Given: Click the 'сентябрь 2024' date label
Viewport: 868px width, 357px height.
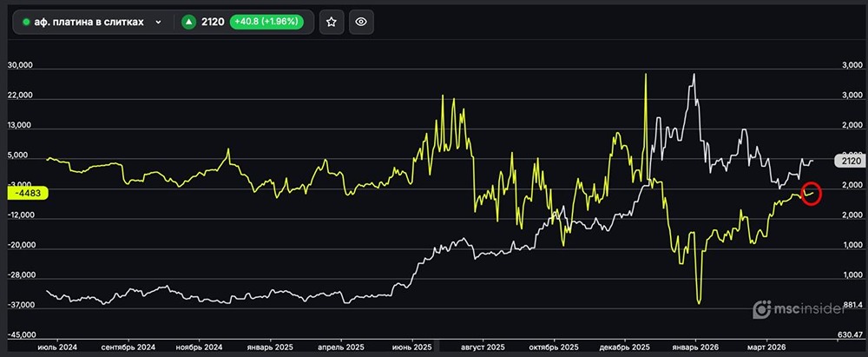Looking at the screenshot, I should (x=128, y=347).
